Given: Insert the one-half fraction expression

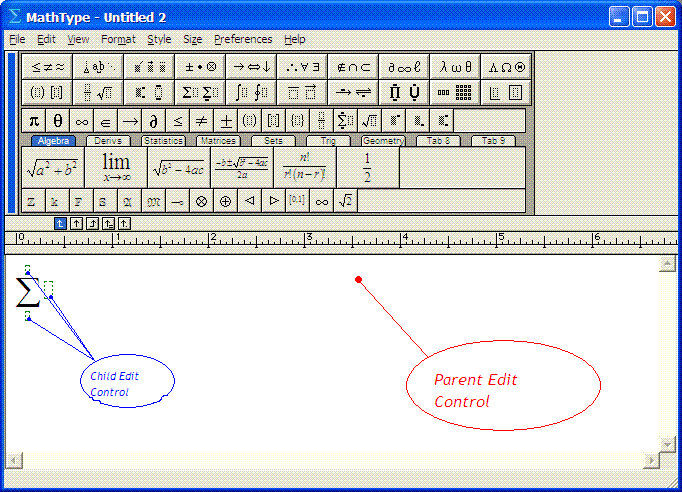Looking at the screenshot, I should click(368, 167).
